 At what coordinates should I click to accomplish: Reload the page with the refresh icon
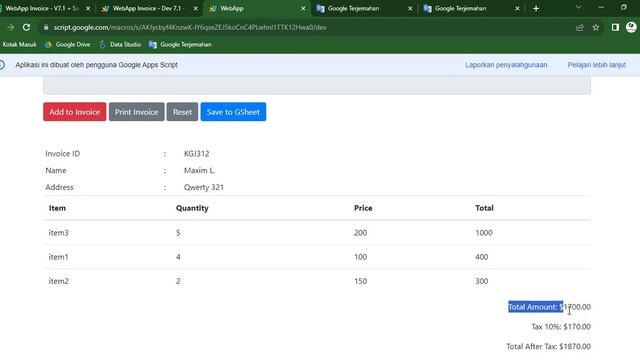pyautogui.click(x=27, y=27)
